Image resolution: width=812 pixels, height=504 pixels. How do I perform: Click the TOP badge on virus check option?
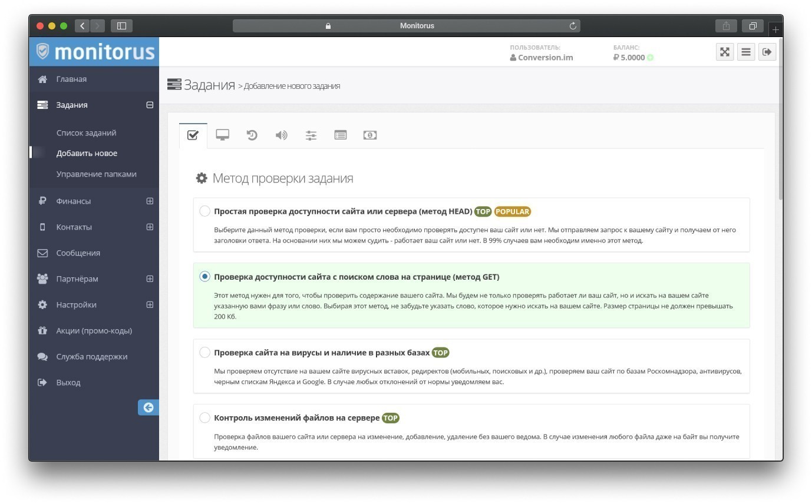coord(440,353)
